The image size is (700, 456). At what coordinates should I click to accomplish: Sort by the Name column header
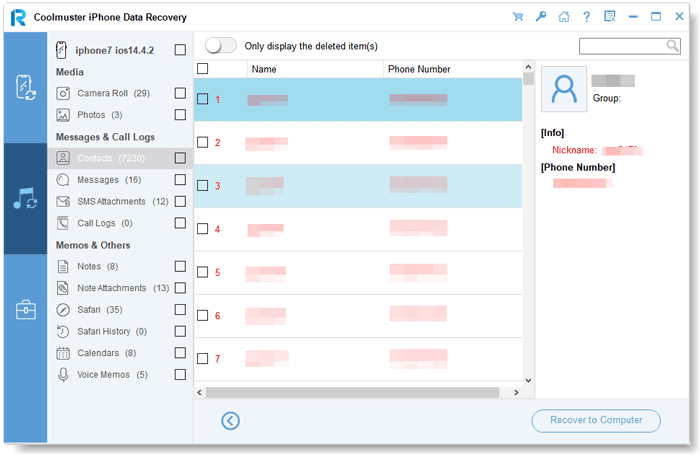point(315,69)
